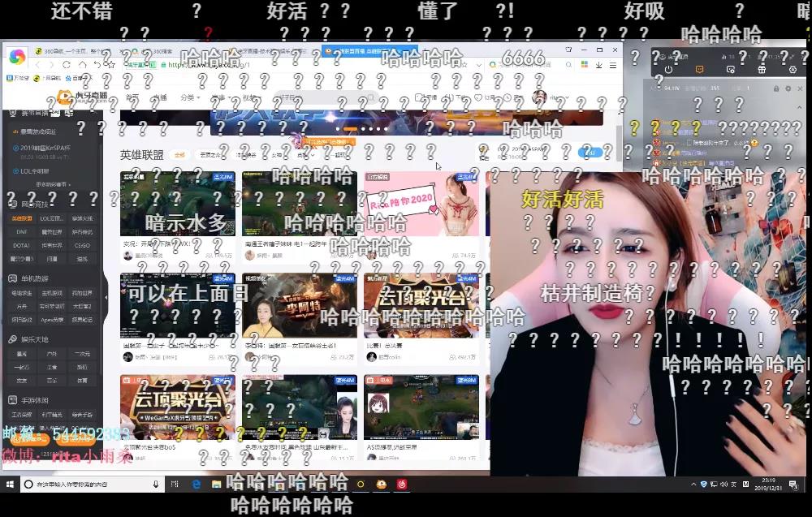Collapse the sidebar with the arrow handle
This screenshot has height=517, width=812.
[x=106, y=298]
